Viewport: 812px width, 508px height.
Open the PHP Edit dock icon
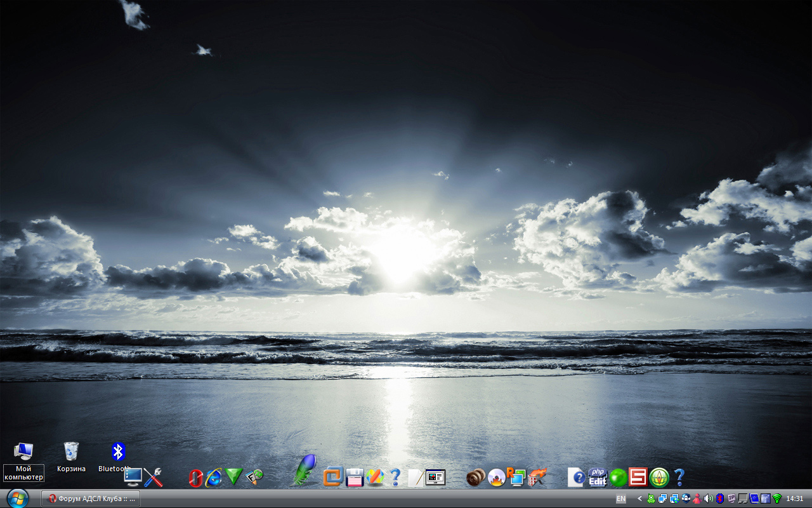tap(598, 477)
